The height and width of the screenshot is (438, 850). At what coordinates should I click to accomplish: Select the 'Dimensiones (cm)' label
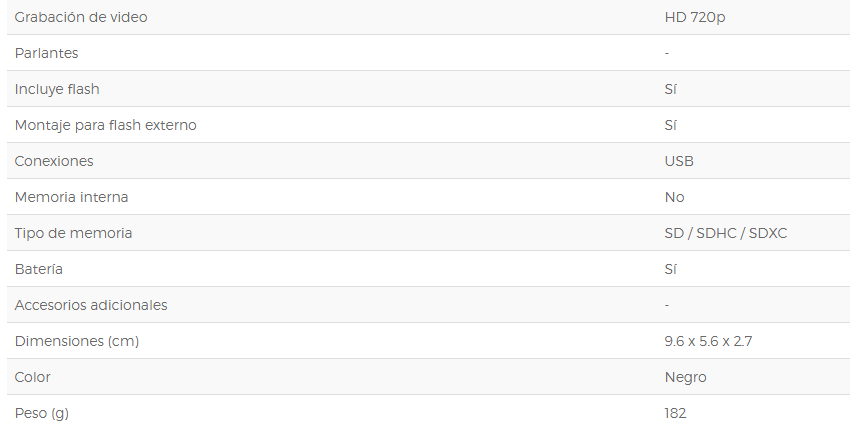point(77,342)
